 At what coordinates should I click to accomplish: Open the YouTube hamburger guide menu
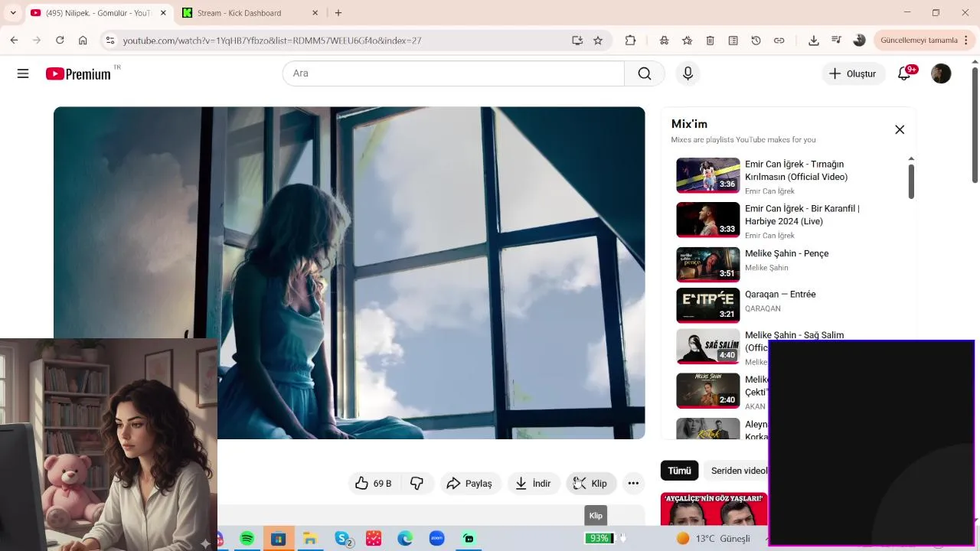coord(23,73)
